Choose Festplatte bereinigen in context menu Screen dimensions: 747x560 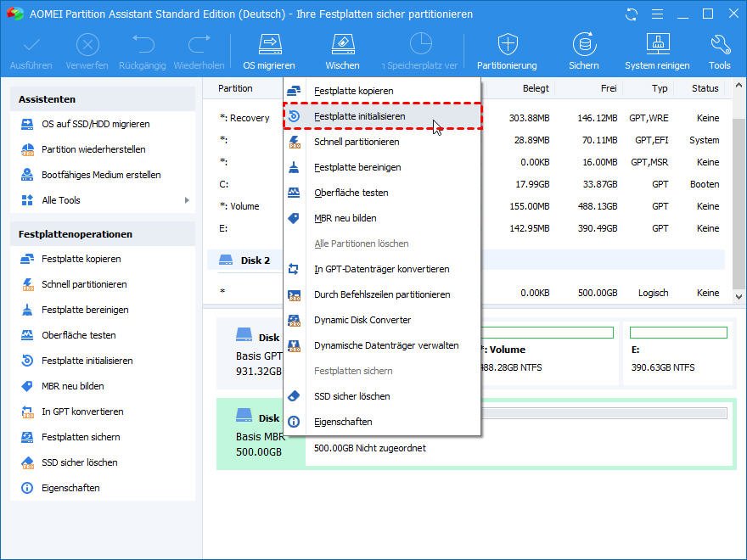pos(382,167)
